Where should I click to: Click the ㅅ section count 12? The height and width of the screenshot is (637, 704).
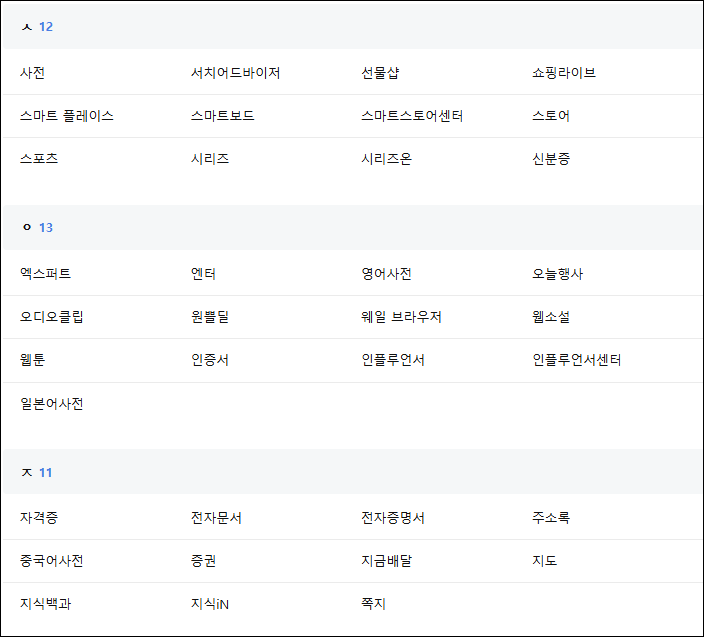click(46, 26)
